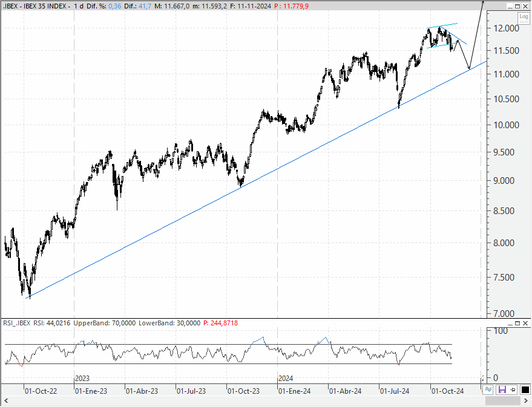Click the '2024' year marker on time axis

click(x=286, y=378)
